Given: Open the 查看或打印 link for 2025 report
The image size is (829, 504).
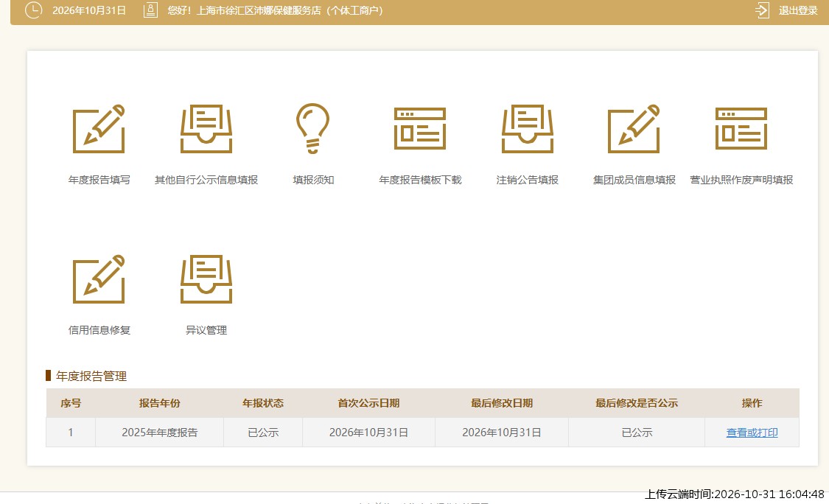Looking at the screenshot, I should pyautogui.click(x=752, y=433).
